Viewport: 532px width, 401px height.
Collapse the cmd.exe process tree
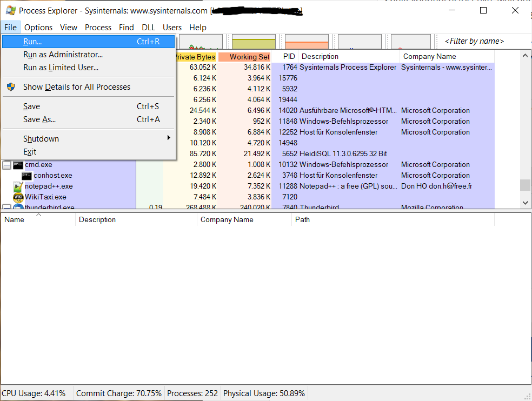tap(7, 165)
